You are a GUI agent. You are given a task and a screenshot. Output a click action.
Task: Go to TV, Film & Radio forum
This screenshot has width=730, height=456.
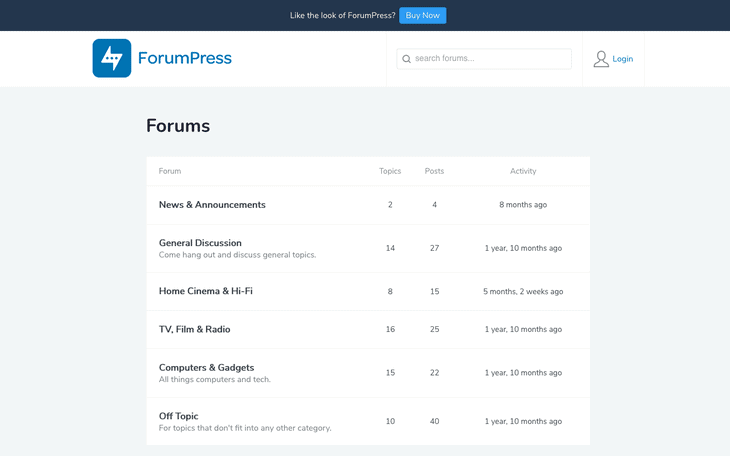click(x=194, y=329)
